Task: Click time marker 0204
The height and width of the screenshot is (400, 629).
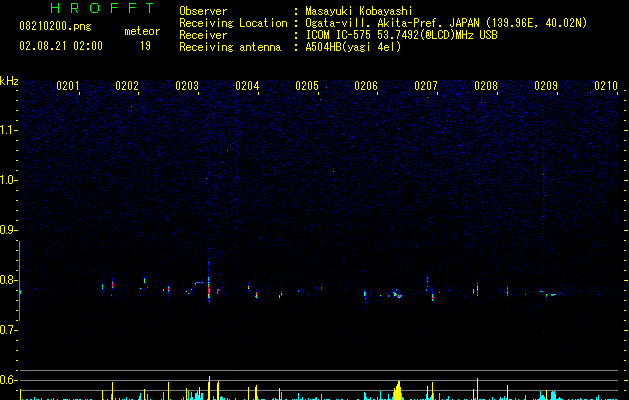Action: coord(247,85)
